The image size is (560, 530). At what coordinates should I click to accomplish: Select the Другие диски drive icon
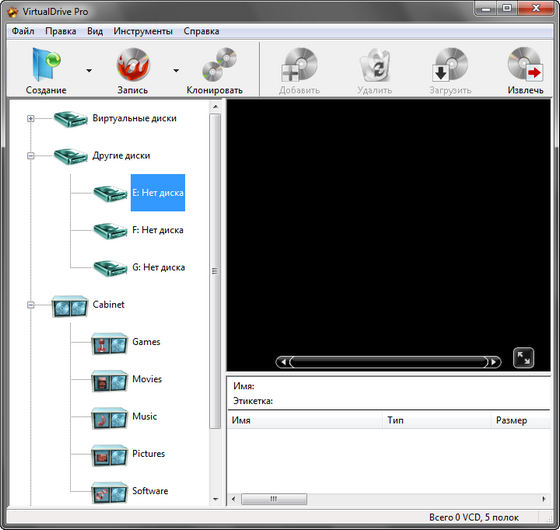click(71, 156)
